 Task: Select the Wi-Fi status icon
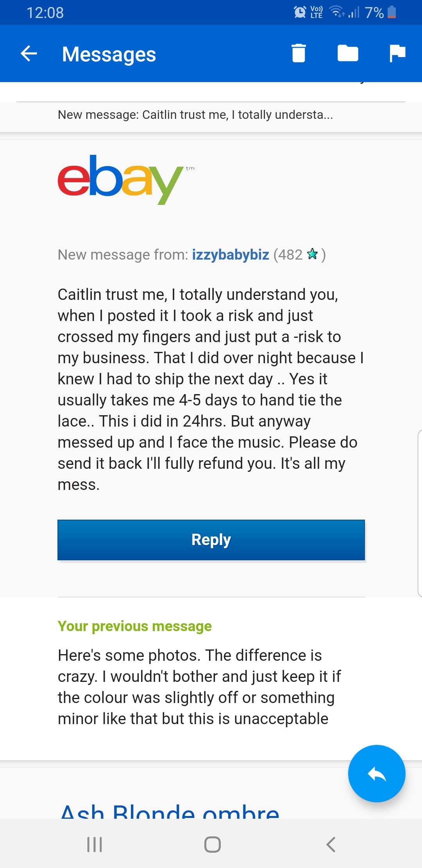click(x=337, y=12)
